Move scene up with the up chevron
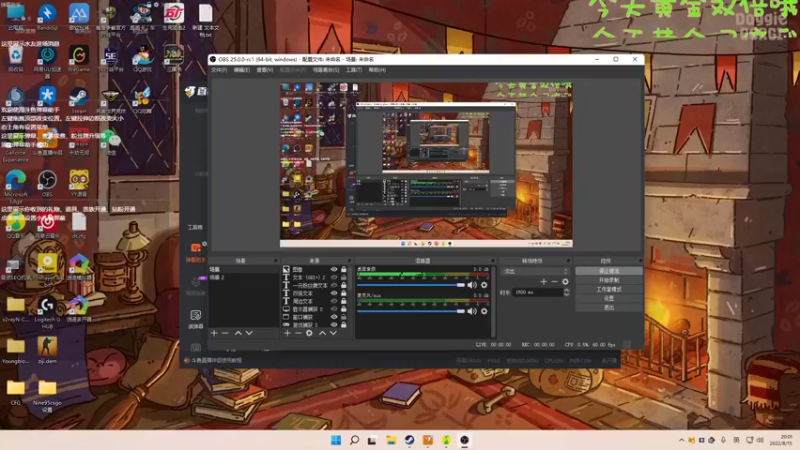Screen dimensions: 800x450 click(238, 333)
